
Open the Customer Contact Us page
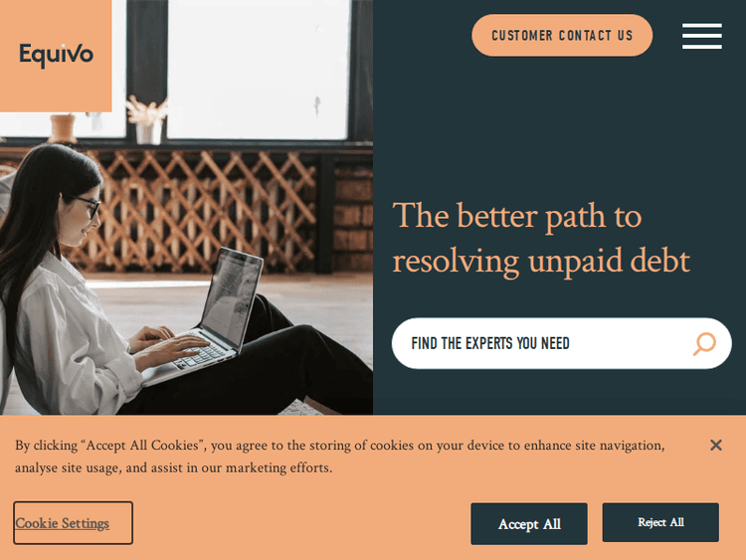click(x=562, y=35)
